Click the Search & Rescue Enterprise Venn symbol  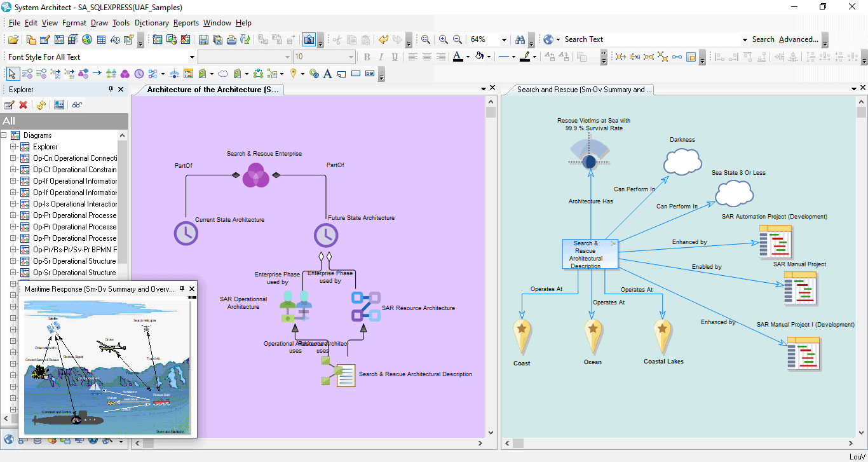pyautogui.click(x=256, y=175)
